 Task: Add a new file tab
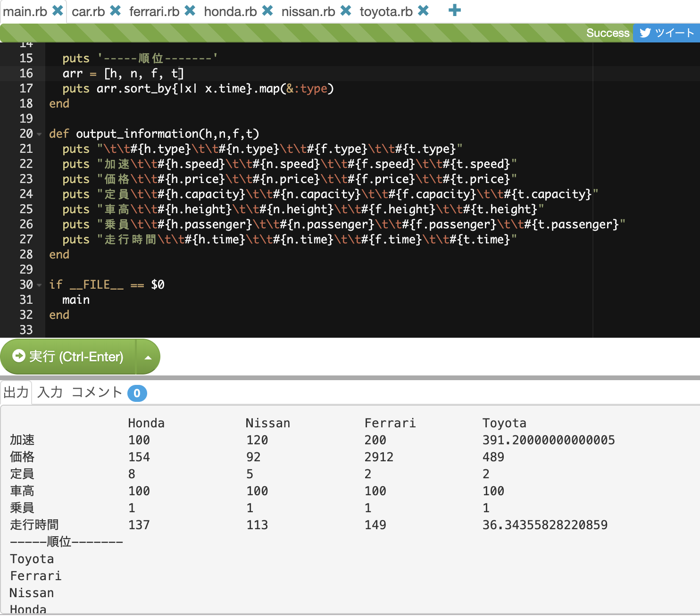455,10
